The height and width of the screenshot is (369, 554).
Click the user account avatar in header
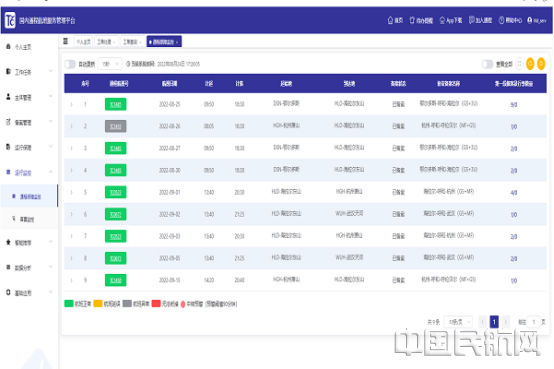[529, 20]
